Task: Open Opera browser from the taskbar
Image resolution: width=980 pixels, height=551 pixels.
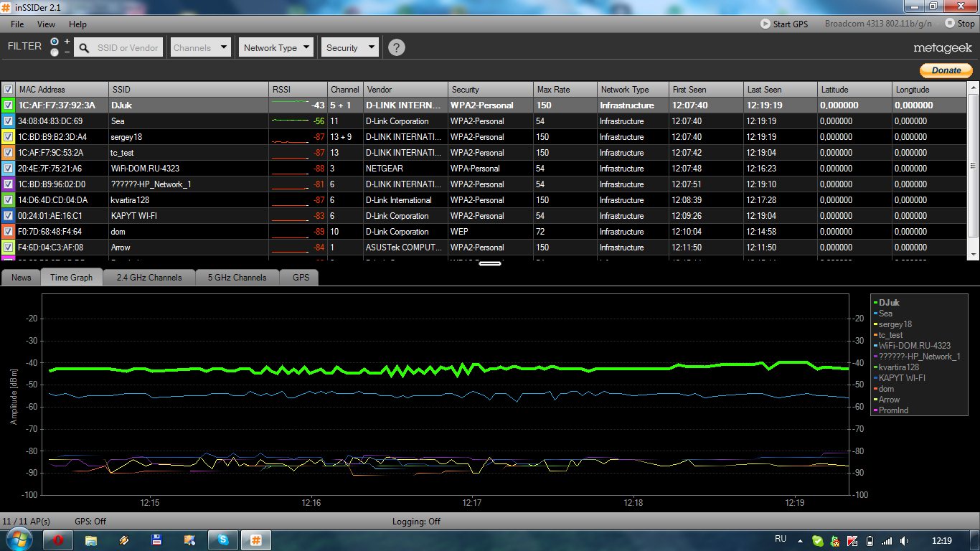Action: tap(57, 540)
